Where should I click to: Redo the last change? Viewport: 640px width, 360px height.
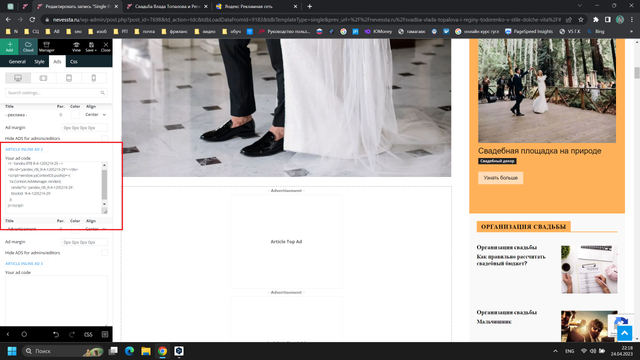point(72,334)
